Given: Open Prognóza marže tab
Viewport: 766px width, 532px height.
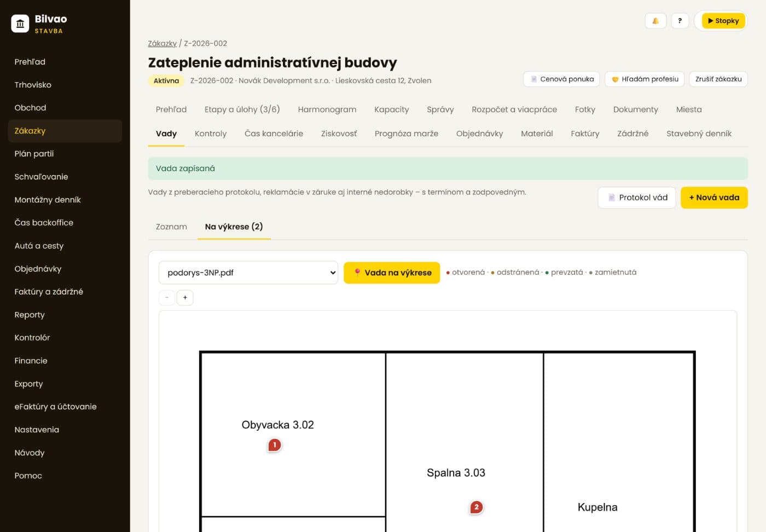Looking at the screenshot, I should tap(407, 134).
